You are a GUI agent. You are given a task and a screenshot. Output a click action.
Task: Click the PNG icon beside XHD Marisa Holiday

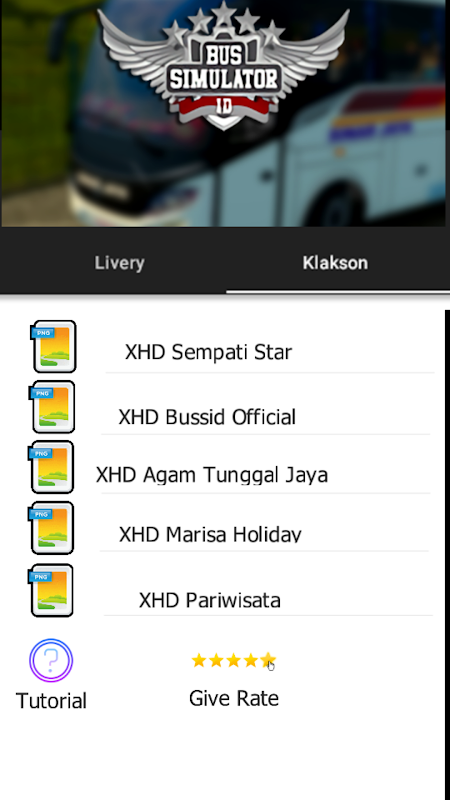point(52,528)
